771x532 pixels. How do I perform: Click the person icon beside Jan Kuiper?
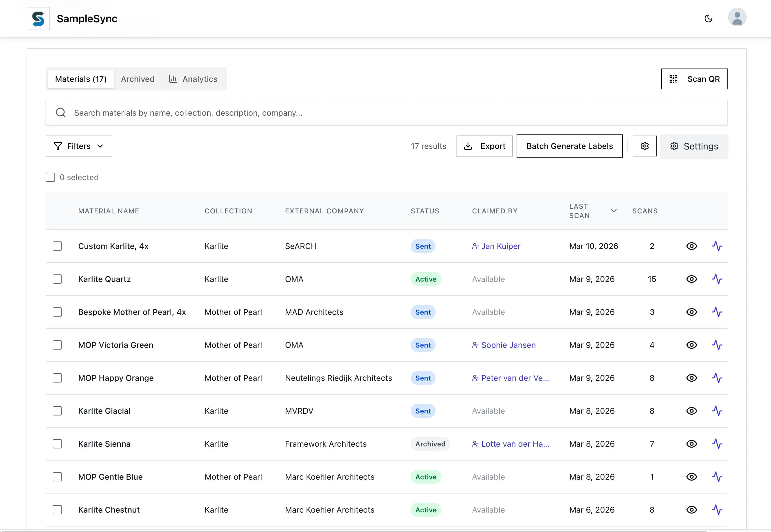coord(475,246)
